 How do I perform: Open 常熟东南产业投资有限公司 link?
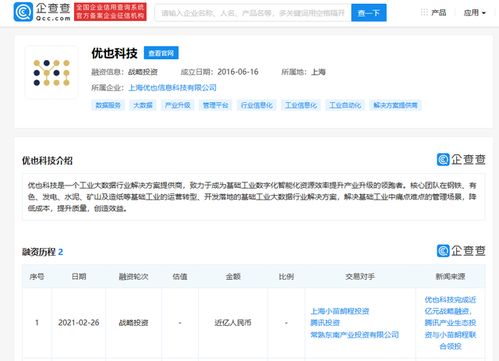coord(355,334)
